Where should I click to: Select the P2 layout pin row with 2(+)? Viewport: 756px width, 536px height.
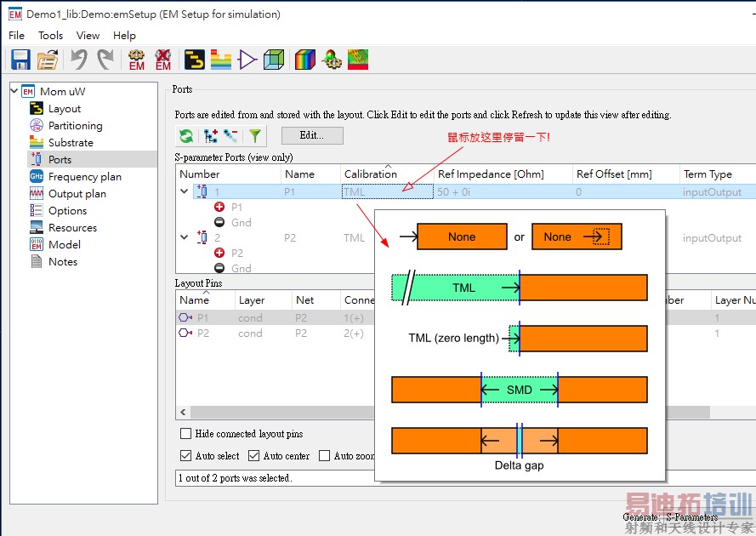click(275, 334)
